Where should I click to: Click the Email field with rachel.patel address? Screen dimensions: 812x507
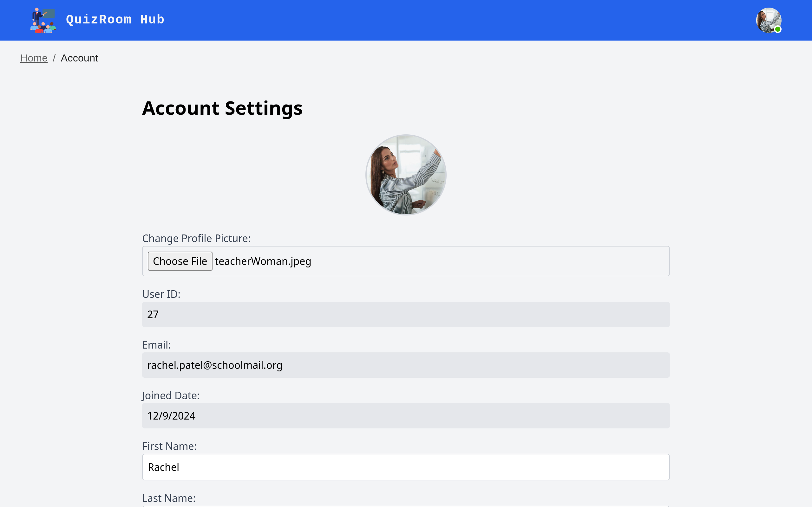[x=406, y=365]
